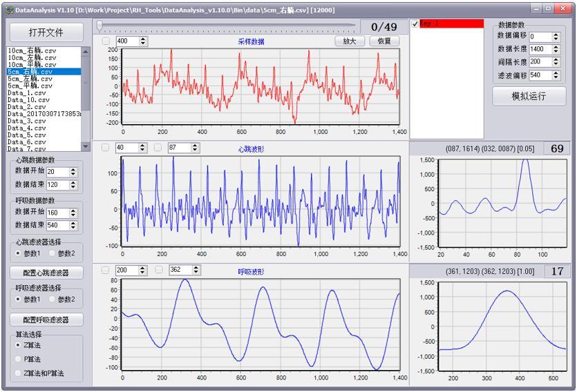Viewport: 577px width, 392px height.
Task: Click the 打开文件 (Open File) button
Action: (x=46, y=32)
